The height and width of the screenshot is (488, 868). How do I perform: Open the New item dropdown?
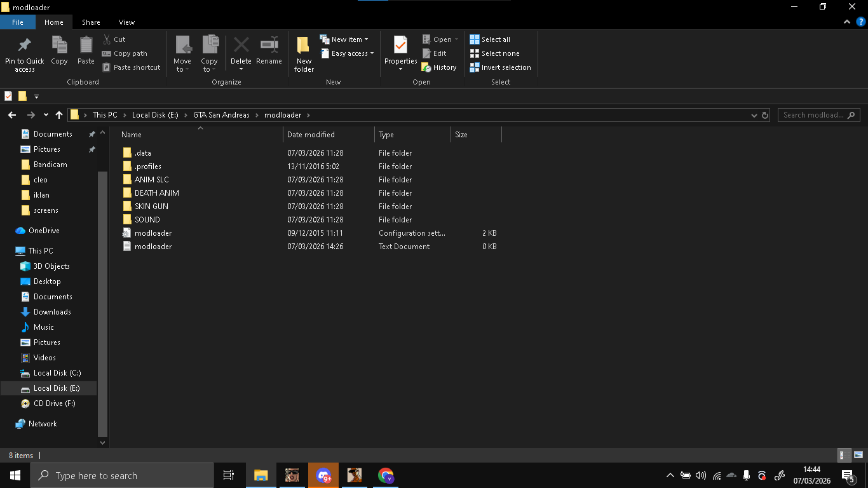pos(344,39)
